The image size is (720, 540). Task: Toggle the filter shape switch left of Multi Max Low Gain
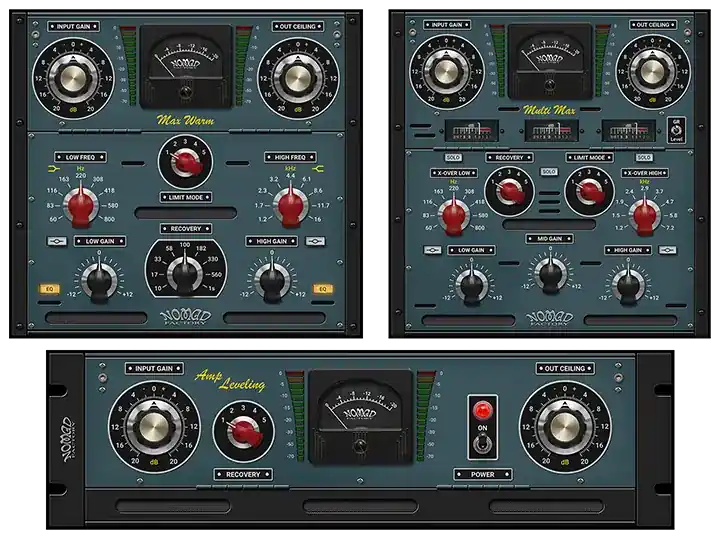point(433,250)
